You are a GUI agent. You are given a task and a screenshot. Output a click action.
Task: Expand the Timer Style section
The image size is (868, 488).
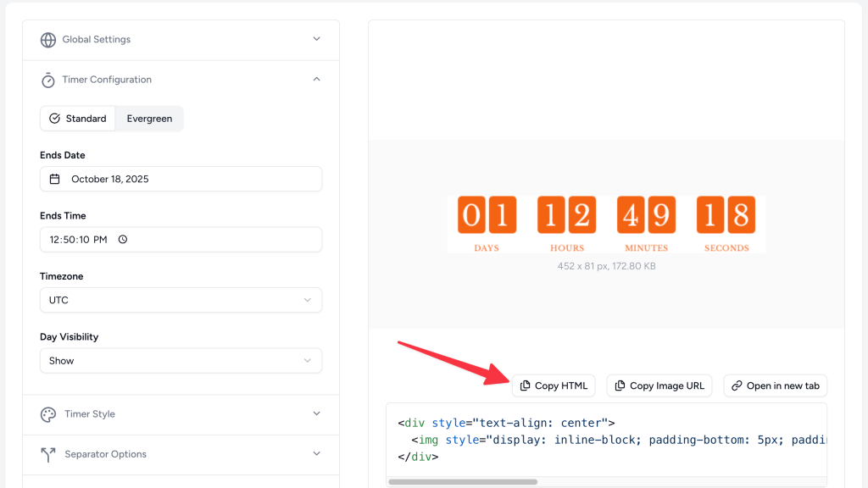(316, 413)
